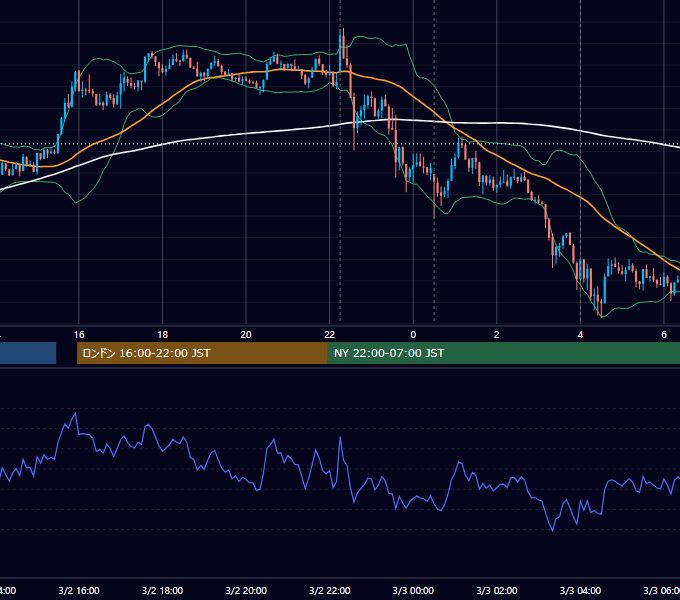The image size is (680, 600).
Task: Click the '6' hour label on price chart axis
Action: tap(664, 334)
